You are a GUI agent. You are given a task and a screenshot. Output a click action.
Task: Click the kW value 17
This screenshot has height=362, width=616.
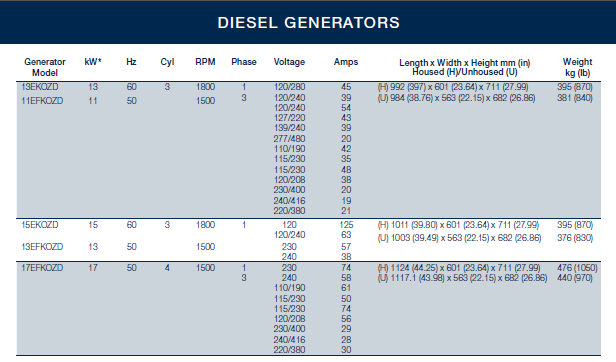[93, 268]
